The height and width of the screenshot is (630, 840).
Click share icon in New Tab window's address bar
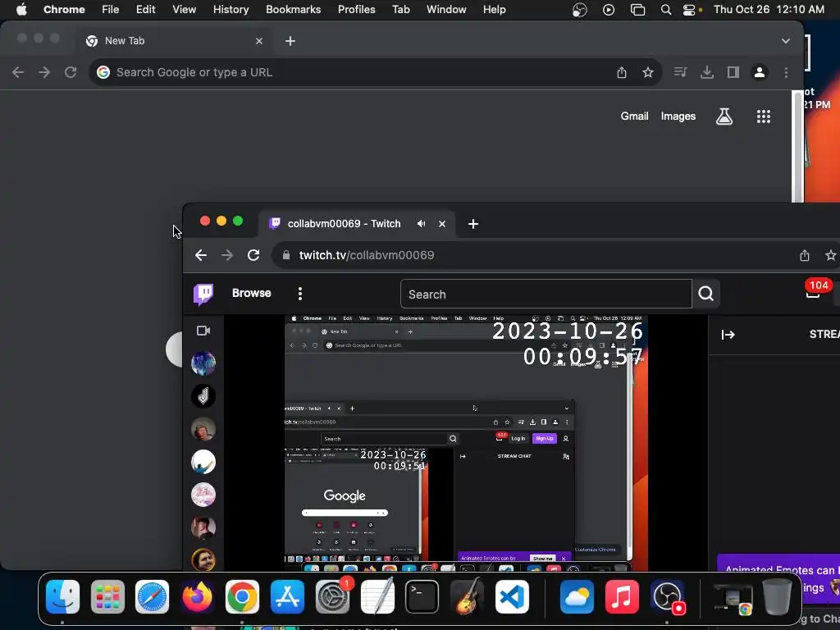[x=622, y=72]
